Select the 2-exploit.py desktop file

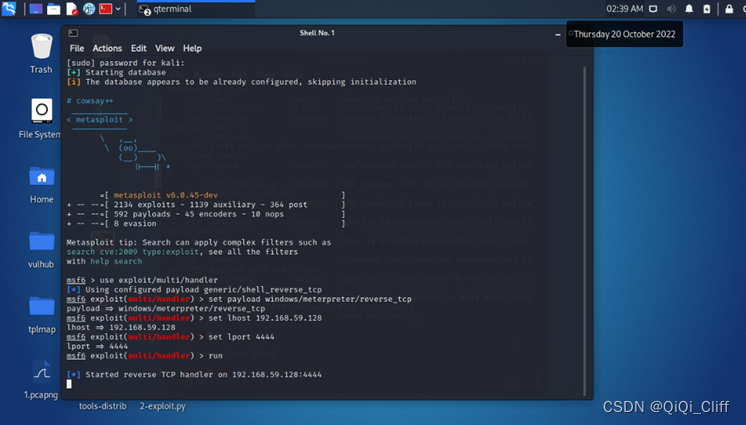tap(163, 406)
